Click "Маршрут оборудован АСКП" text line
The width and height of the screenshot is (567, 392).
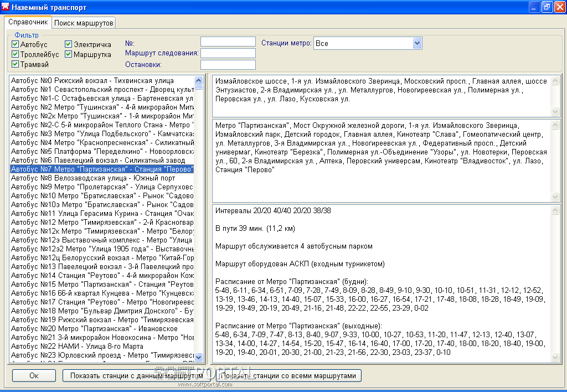coord(300,264)
